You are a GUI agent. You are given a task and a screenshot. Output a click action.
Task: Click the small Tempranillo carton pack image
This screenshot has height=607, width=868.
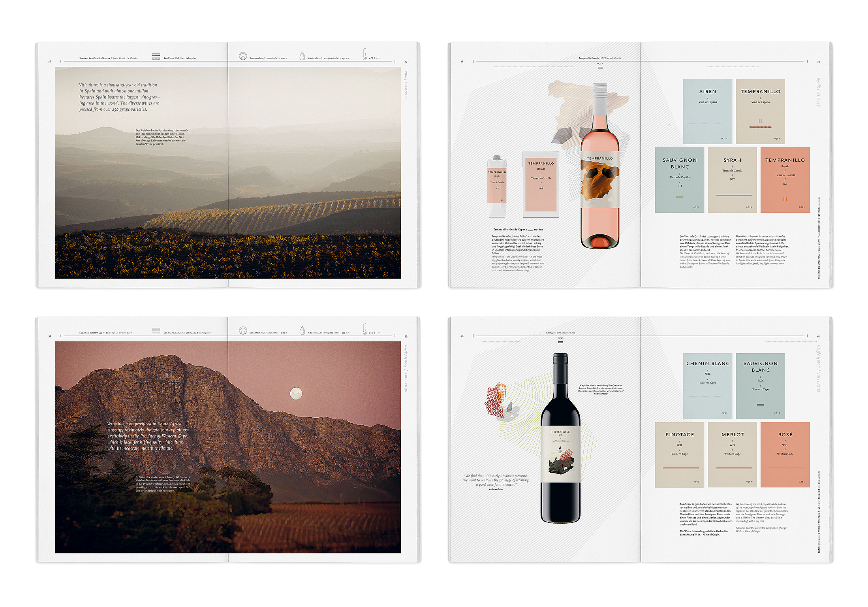tap(497, 186)
